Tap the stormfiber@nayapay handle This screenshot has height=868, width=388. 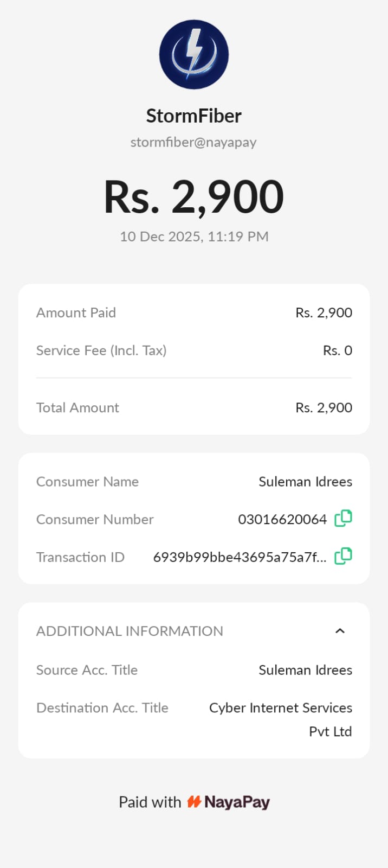[193, 142]
